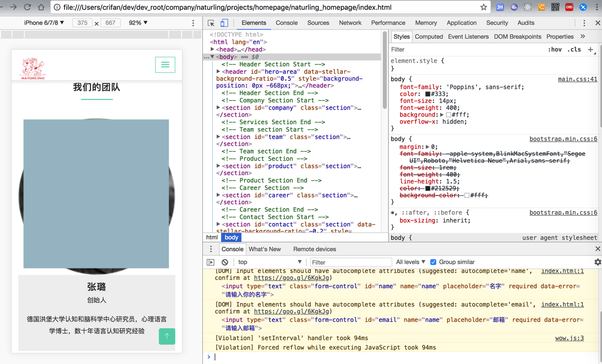Open the main.css:41 source link
The width and height of the screenshot is (602, 364).
tap(577, 79)
